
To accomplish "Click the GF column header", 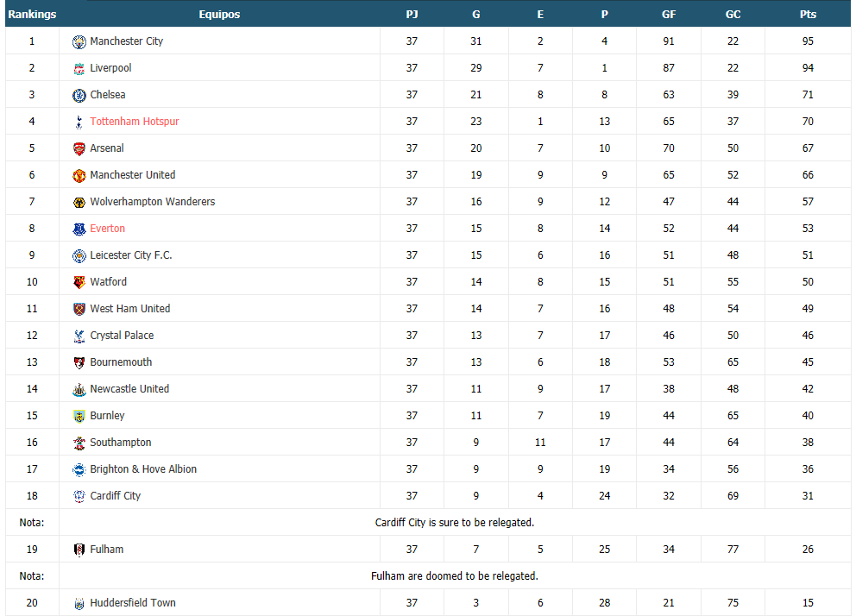I will point(669,14).
